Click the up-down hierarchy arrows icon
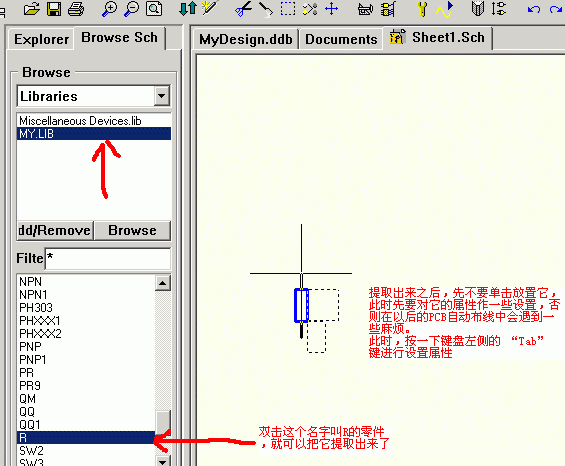This screenshot has height=466, width=565. [188, 8]
